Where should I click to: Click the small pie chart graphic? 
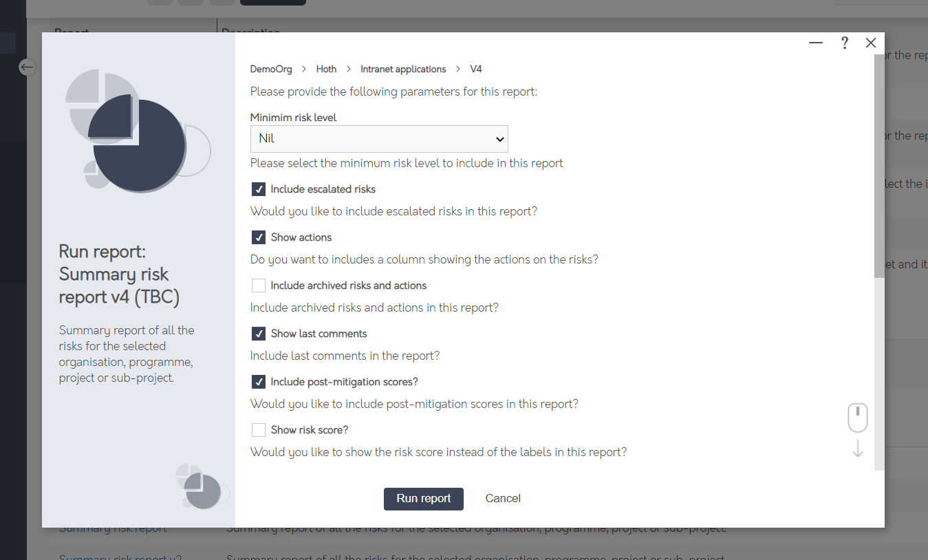pyautogui.click(x=202, y=486)
